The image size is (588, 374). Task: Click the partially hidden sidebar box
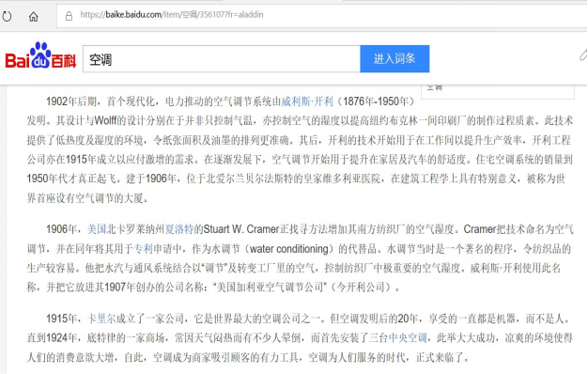coord(498,91)
